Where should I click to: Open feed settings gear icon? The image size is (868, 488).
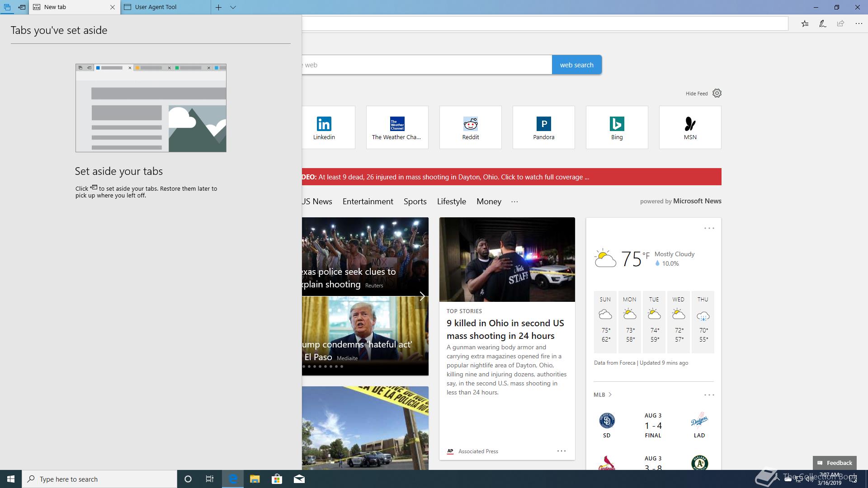[717, 93]
